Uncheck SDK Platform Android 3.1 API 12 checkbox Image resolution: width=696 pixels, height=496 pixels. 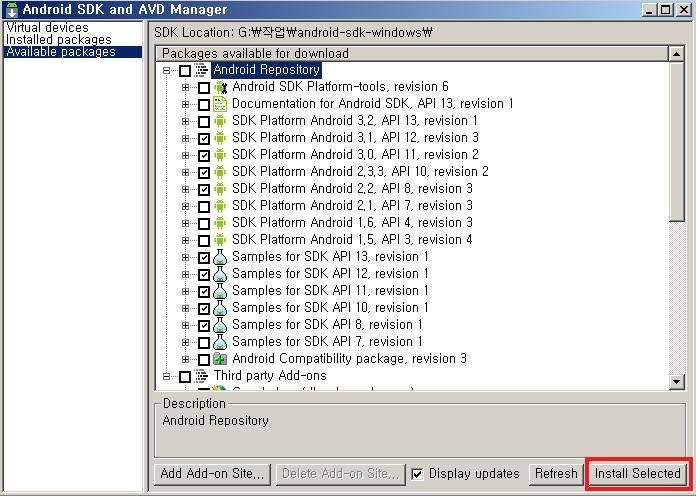[204, 139]
